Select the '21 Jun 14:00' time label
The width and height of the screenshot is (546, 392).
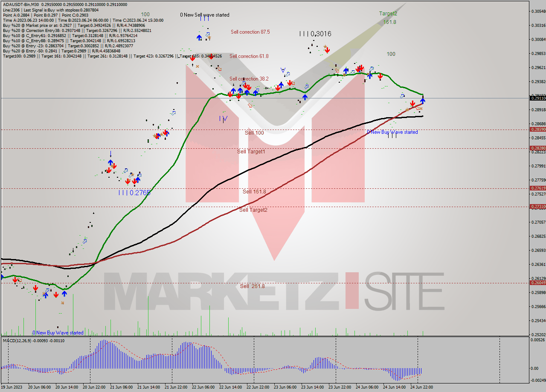[x=149, y=387]
